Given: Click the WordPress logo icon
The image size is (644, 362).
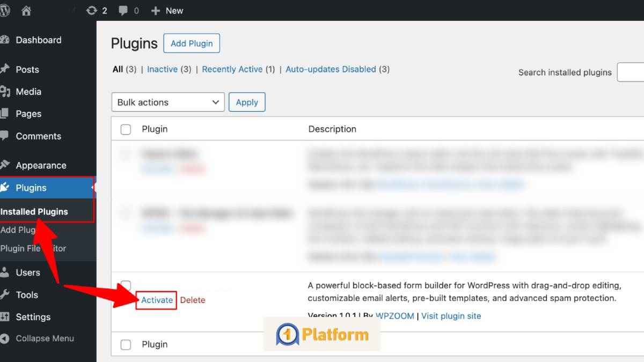Looking at the screenshot, I should pos(5,11).
